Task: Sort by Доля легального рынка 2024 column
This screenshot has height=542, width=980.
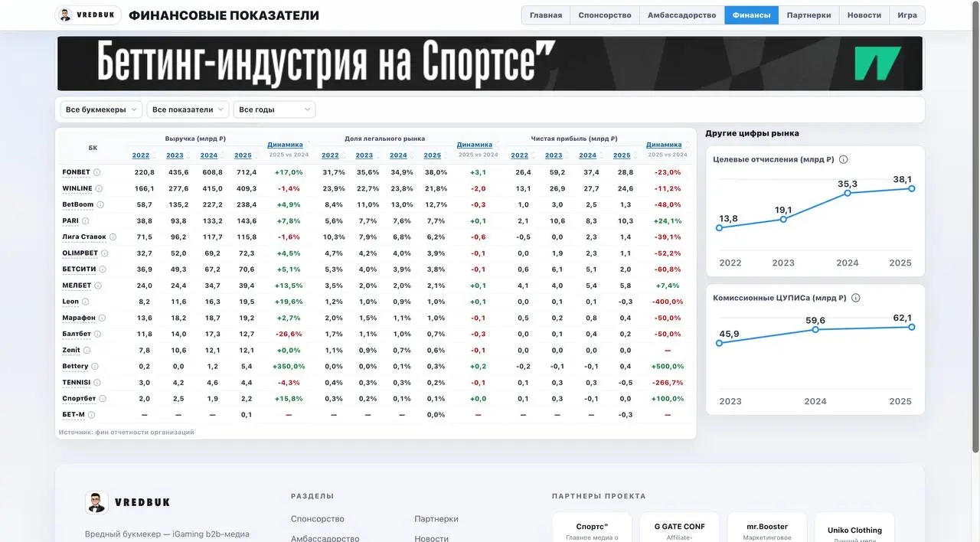Action: pyautogui.click(x=398, y=155)
